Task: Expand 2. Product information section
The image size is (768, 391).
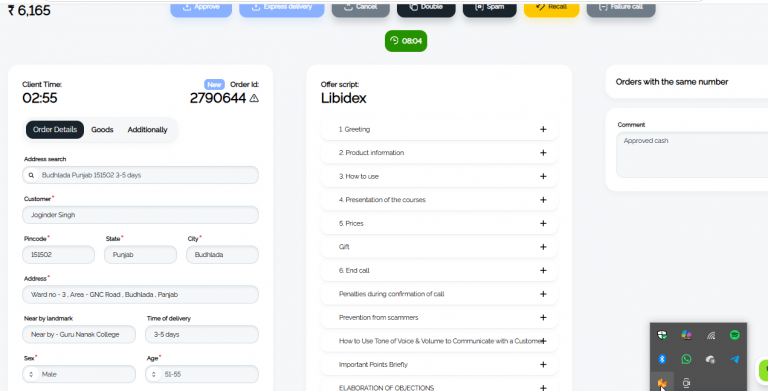Action: pyautogui.click(x=439, y=153)
